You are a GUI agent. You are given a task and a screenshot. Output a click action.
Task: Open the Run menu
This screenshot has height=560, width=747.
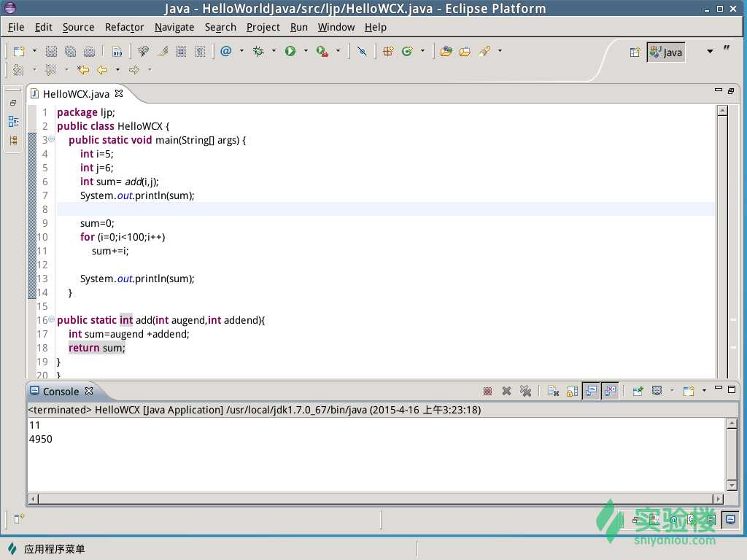(298, 27)
